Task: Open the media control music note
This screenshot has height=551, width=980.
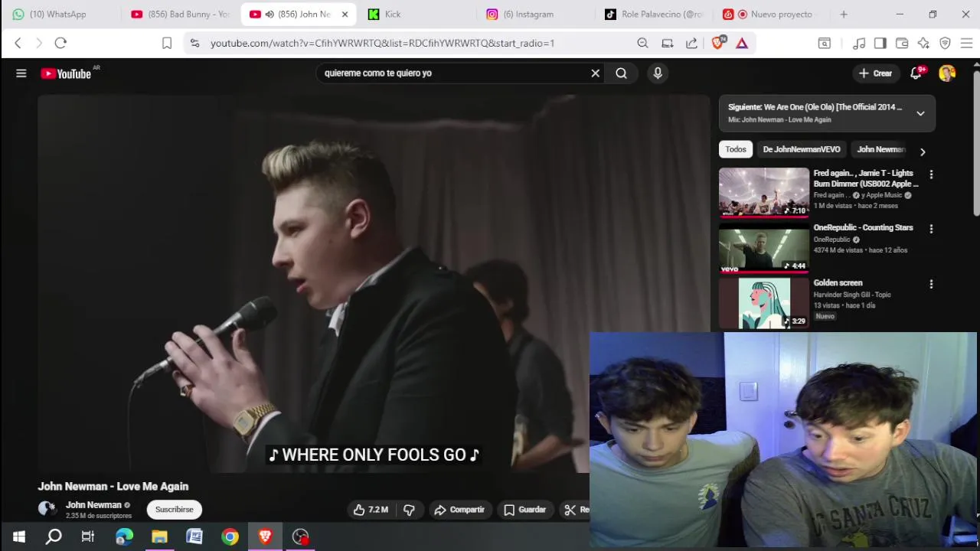Action: pyautogui.click(x=859, y=43)
